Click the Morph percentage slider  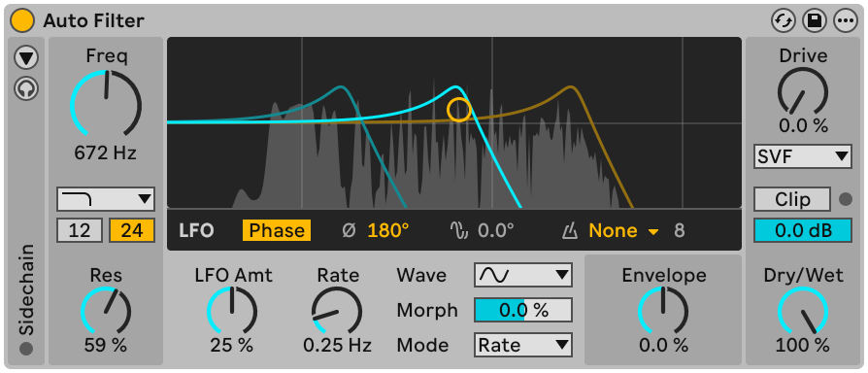point(523,310)
